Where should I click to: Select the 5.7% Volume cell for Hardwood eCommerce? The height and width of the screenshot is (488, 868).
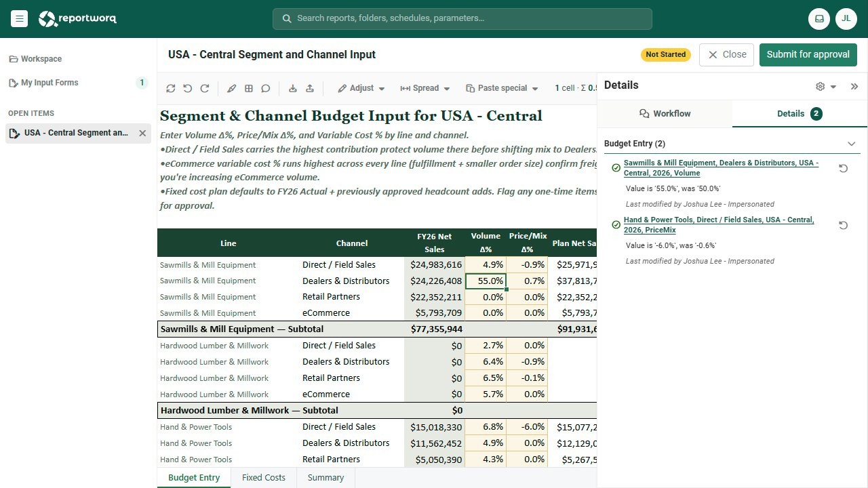tap(486, 394)
